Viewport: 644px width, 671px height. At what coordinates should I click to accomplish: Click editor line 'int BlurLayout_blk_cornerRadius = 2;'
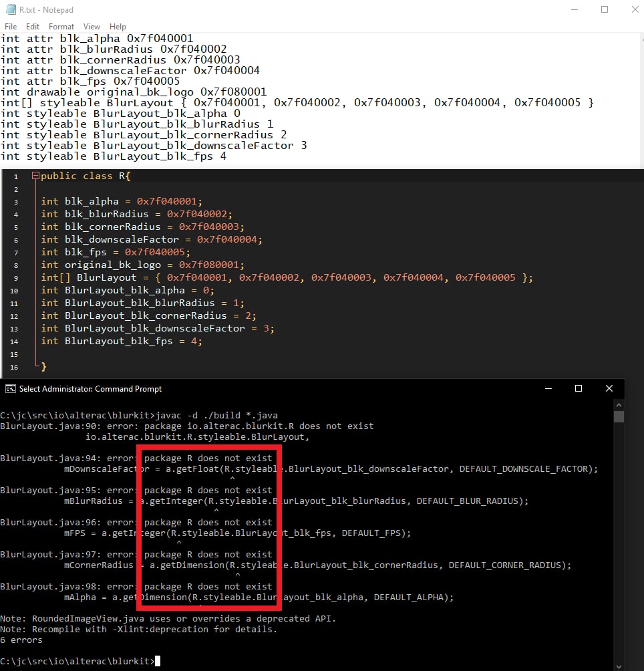pyautogui.click(x=149, y=315)
